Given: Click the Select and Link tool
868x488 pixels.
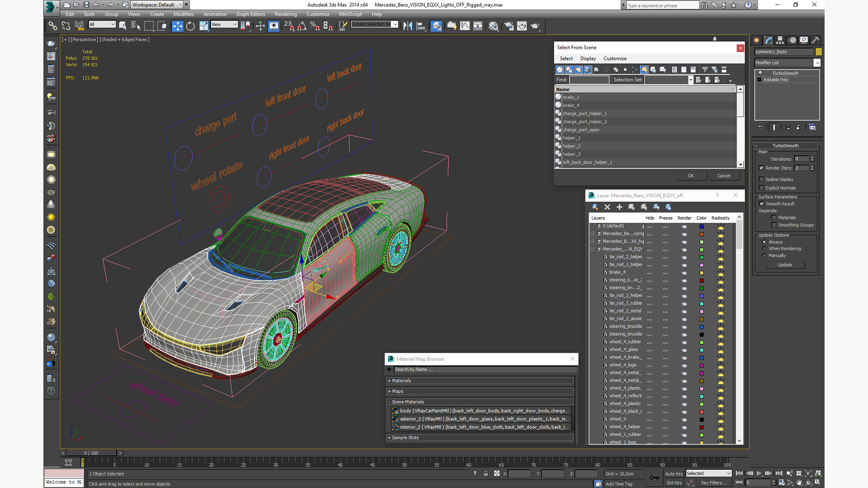Looking at the screenshot, I should tap(53, 26).
